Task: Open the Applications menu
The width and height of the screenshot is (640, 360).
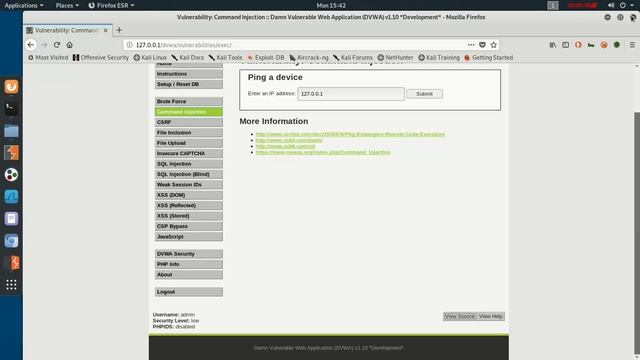Action: click(x=24, y=5)
